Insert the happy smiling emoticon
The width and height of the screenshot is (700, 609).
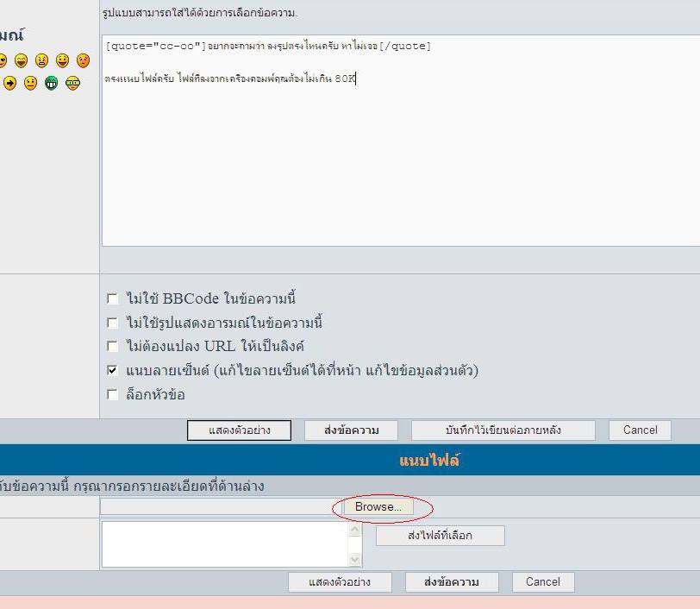(x=62, y=60)
